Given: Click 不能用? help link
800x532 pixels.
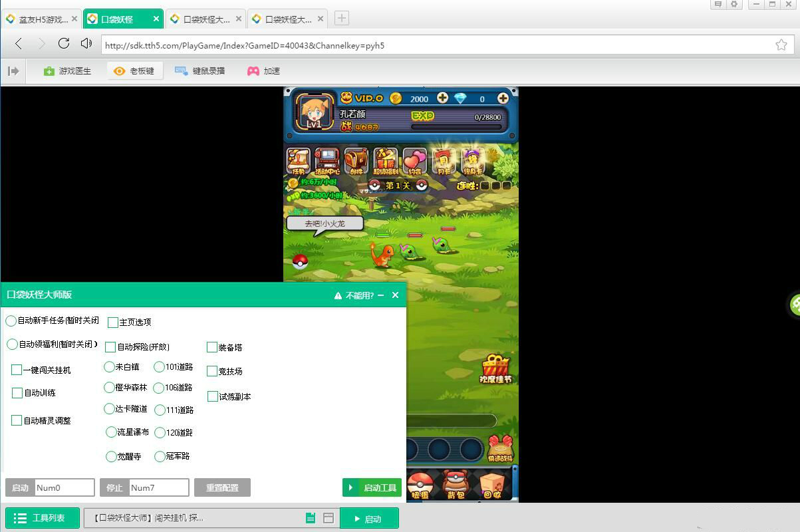Looking at the screenshot, I should tap(354, 295).
